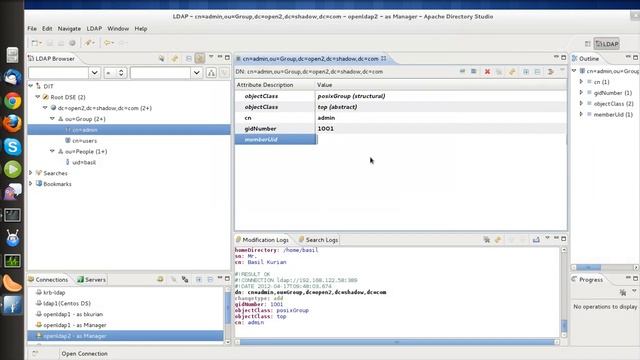Expand memberUid (1) in Outline
The image size is (640, 360).
pyautogui.click(x=581, y=114)
